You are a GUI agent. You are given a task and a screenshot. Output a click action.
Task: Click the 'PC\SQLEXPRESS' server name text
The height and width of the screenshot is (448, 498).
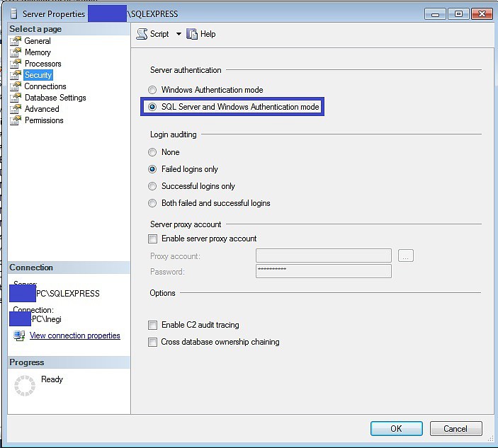pos(67,294)
